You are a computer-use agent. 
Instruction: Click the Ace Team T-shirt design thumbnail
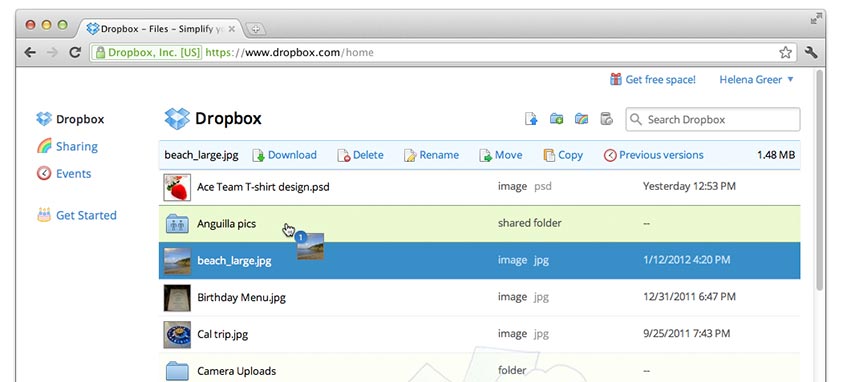click(x=177, y=187)
